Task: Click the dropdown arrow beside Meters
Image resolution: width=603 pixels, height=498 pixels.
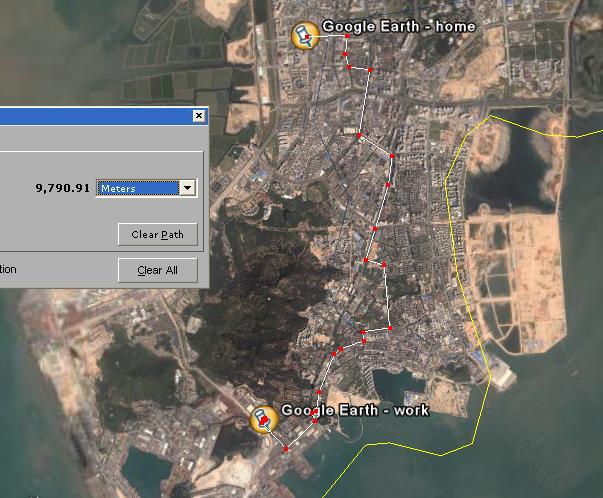Action: (x=188, y=188)
